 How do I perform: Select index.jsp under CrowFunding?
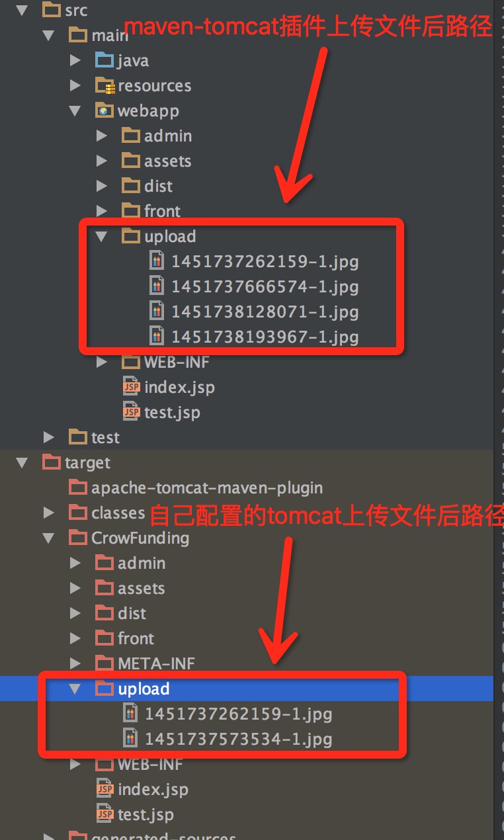click(x=153, y=790)
